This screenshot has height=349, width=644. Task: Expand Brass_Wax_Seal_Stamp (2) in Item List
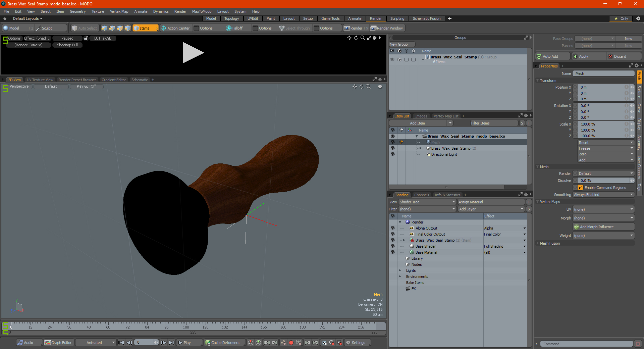(421, 148)
